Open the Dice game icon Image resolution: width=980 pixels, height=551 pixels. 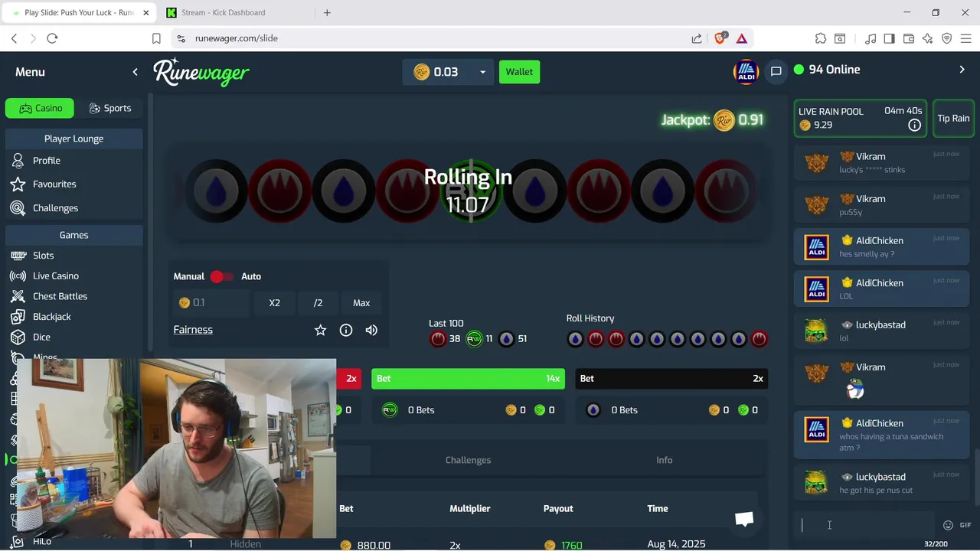point(18,337)
